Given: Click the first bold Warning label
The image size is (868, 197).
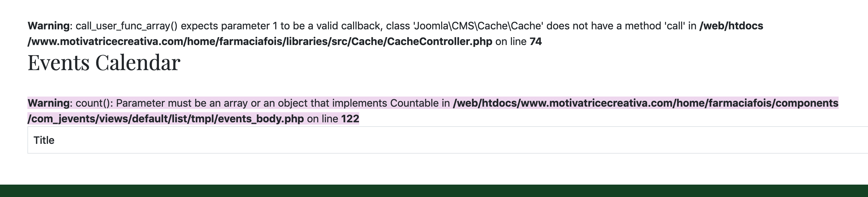Looking at the screenshot, I should click(49, 26).
